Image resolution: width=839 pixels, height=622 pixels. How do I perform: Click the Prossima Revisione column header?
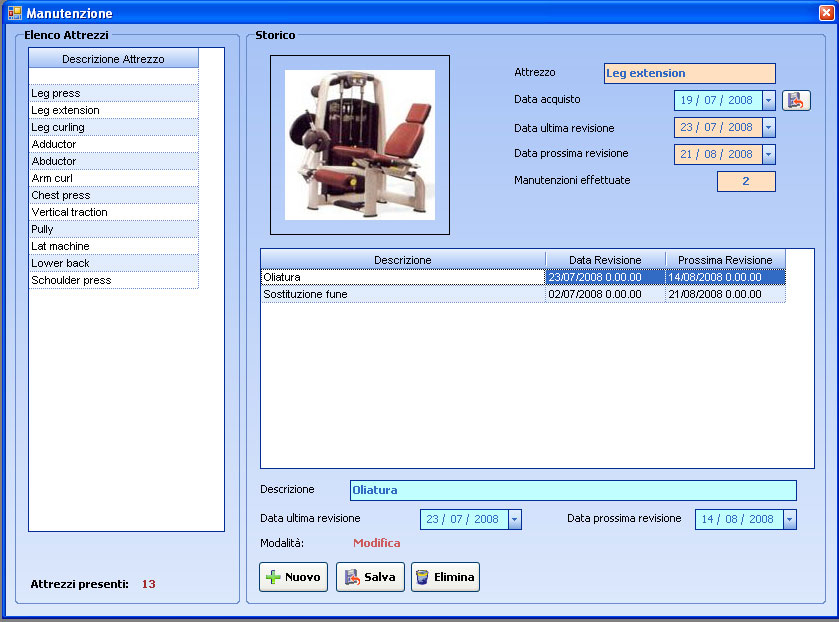725,260
